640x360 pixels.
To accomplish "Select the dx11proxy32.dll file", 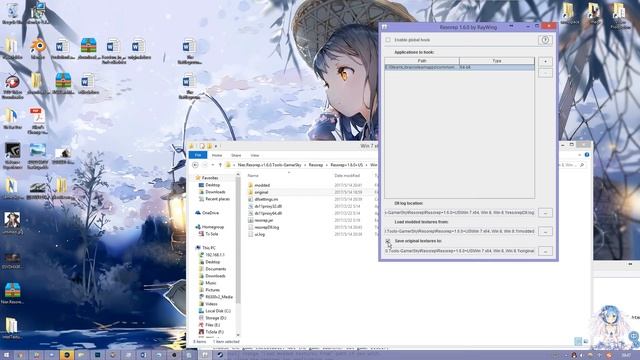I will tap(268, 206).
